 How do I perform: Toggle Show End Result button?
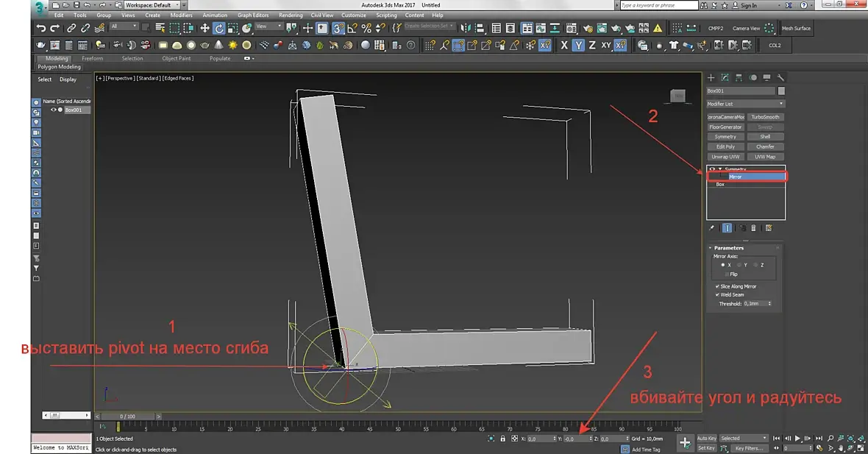click(x=727, y=228)
